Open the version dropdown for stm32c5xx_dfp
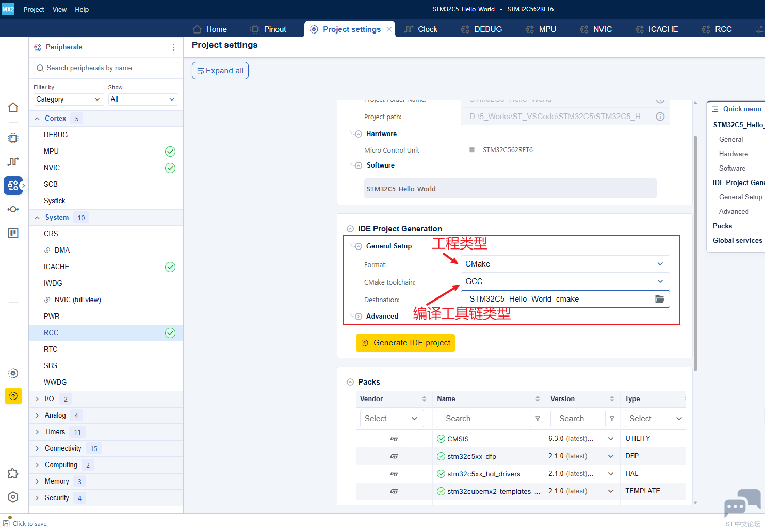This screenshot has width=765, height=532. pyautogui.click(x=611, y=456)
